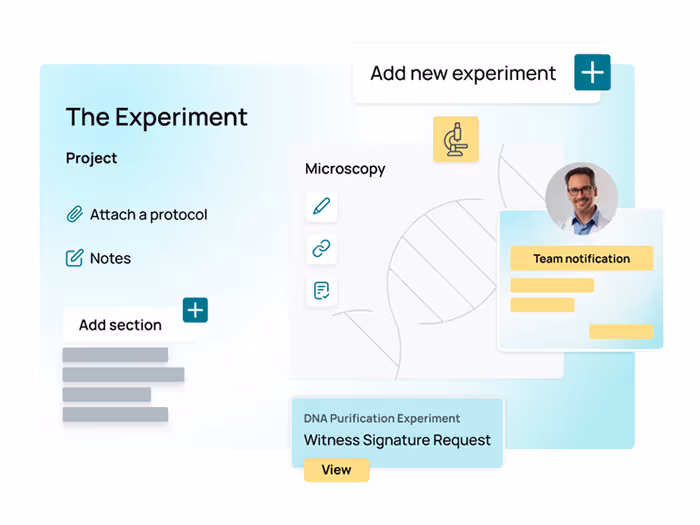Select the pen edit icon under Microscopy
This screenshot has width=700, height=525.
pyautogui.click(x=321, y=206)
